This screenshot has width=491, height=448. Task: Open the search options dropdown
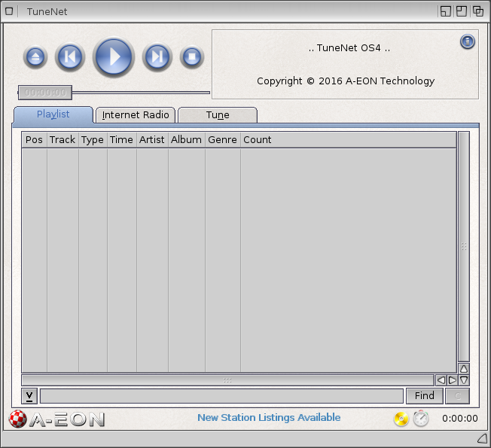29,396
